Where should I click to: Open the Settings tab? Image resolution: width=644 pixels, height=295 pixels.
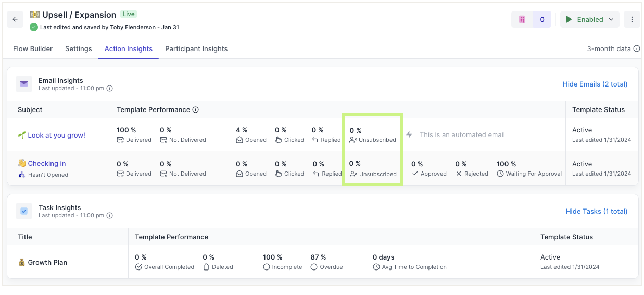(78, 48)
